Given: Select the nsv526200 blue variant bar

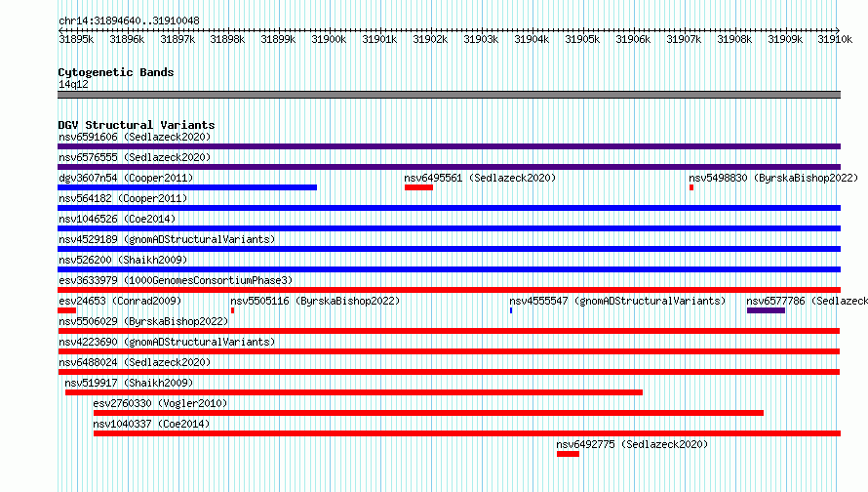Looking at the screenshot, I should point(449,269).
